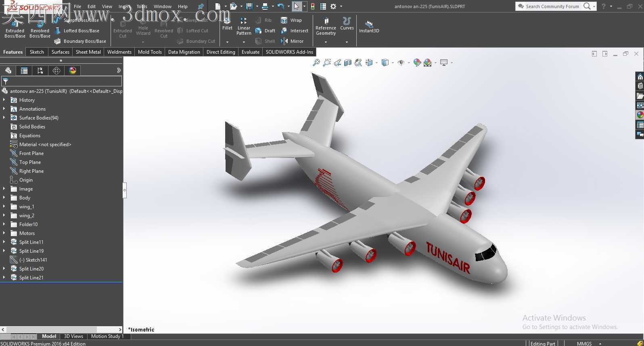Open Reference Geometry dropdown arrow

click(x=326, y=42)
